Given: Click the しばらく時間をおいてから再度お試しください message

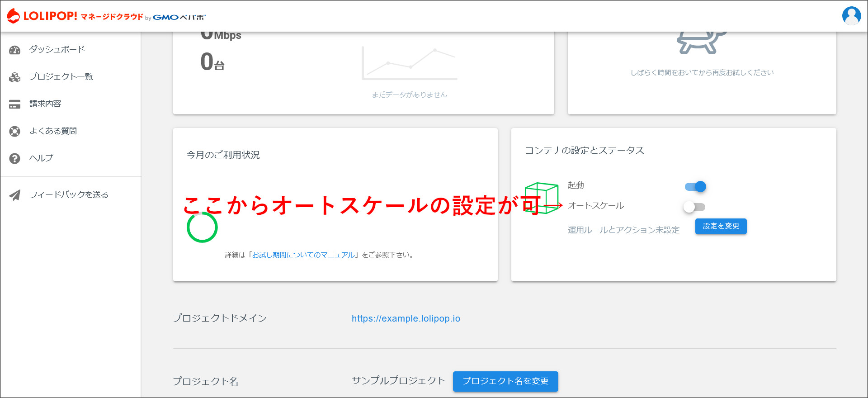Looking at the screenshot, I should [x=702, y=72].
